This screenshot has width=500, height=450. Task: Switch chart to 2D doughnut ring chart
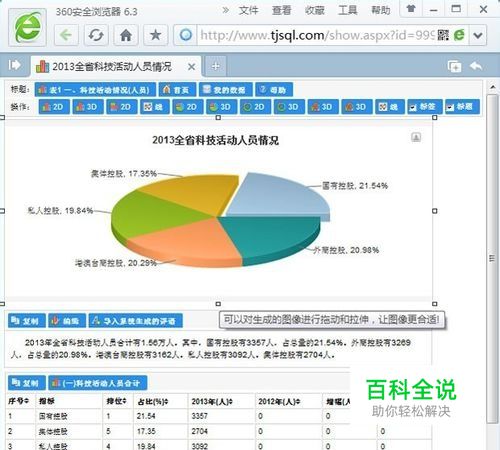pyautogui.click(x=255, y=107)
